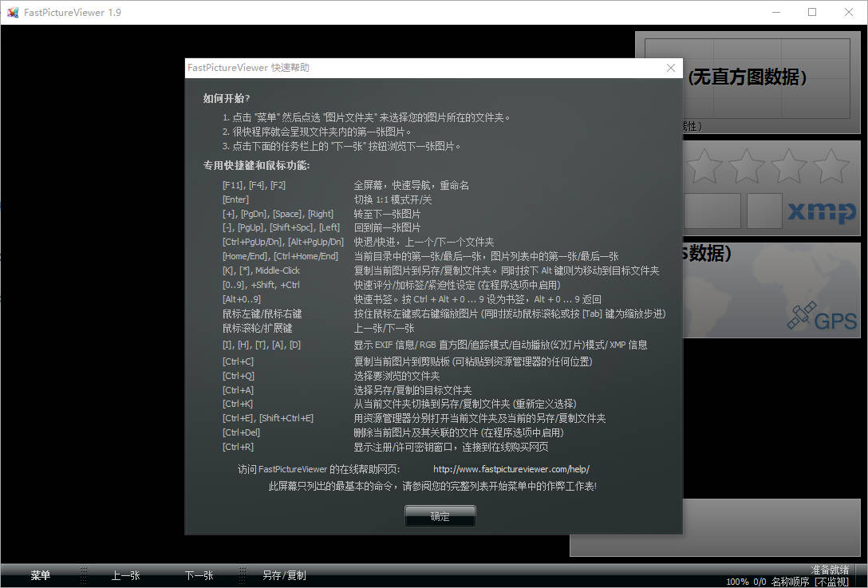
Task: Go to next image with 下一张
Action: pos(199,575)
